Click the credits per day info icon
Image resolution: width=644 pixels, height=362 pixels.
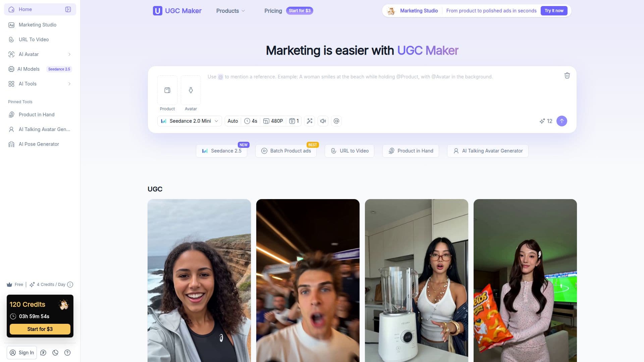coord(70,285)
